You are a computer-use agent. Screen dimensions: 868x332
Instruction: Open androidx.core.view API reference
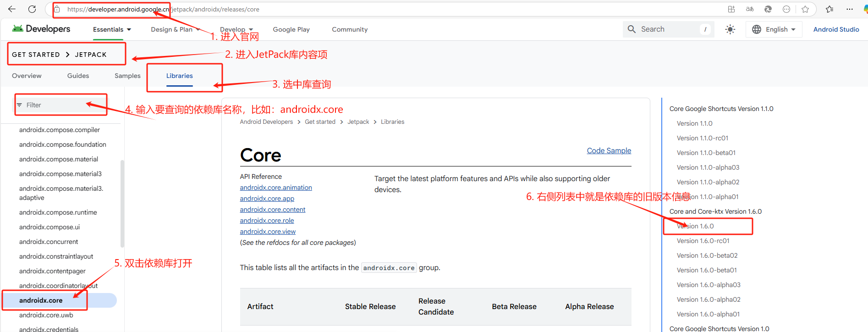point(268,232)
